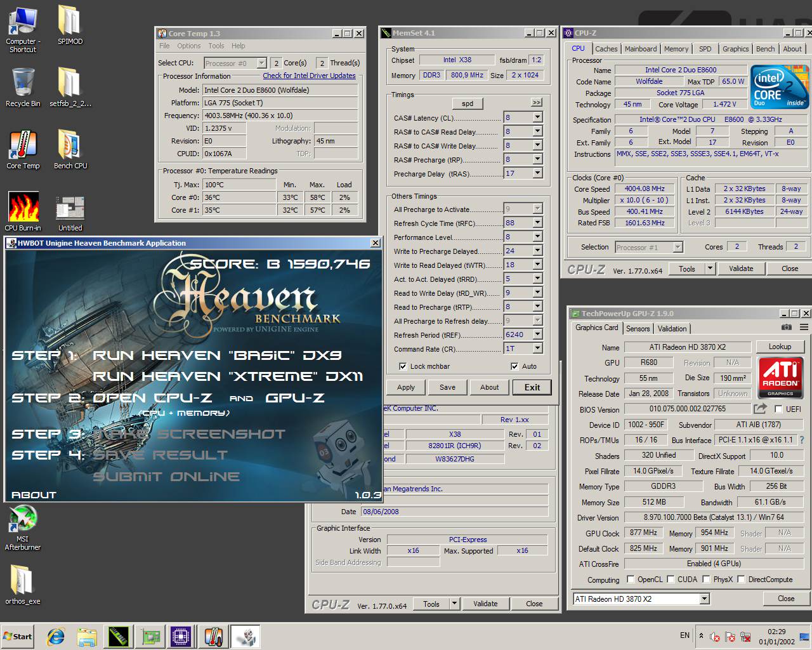Tick the CUDA computing checkbox
The width and height of the screenshot is (812, 650).
(670, 579)
